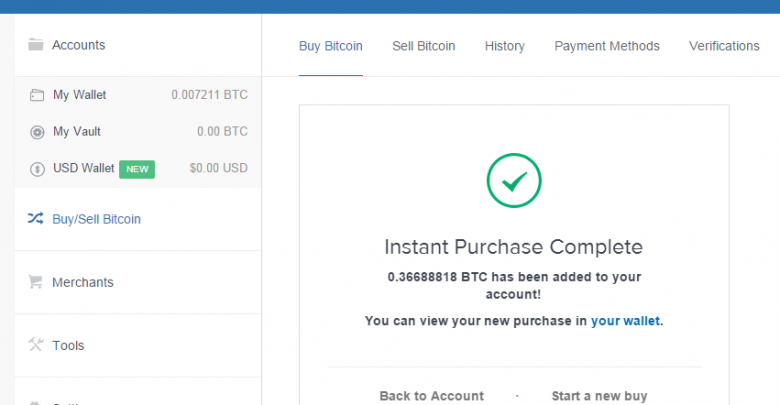Click the USD Wallet dollar icon
Image resolution: width=780 pixels, height=405 pixels.
[37, 168]
